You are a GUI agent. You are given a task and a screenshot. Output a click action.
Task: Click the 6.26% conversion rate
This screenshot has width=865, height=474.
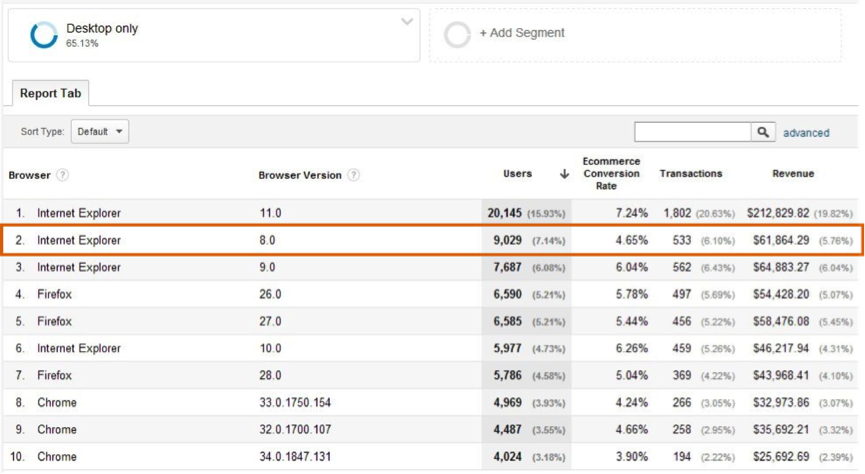coord(632,348)
